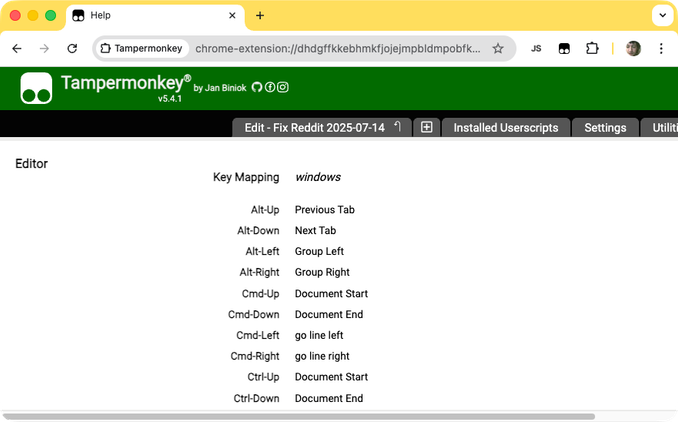
Task: Click the Ctrl-Down shortcut
Action: (x=256, y=398)
